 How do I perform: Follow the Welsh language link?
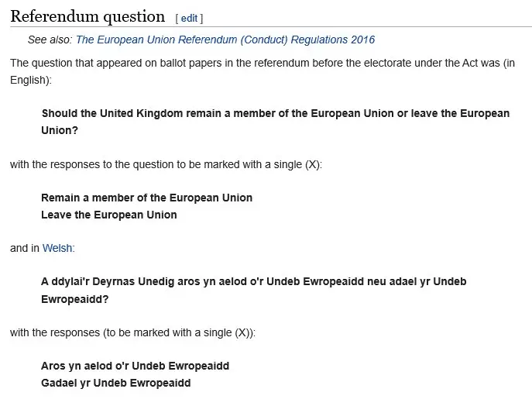(58, 248)
